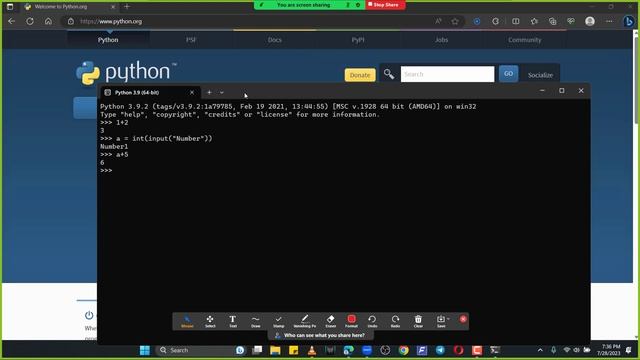Open Telegram from taskbar
640x360 pixels.
[x=440, y=350]
